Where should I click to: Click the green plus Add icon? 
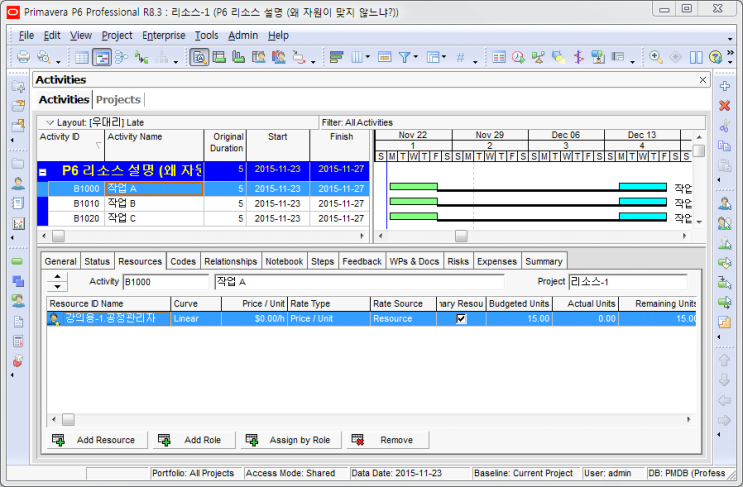tap(725, 86)
